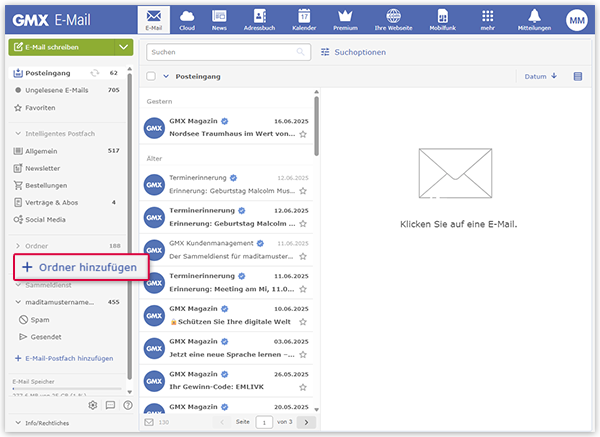Open the News section icon
Viewport: 600px width, 437px height.
[219, 20]
